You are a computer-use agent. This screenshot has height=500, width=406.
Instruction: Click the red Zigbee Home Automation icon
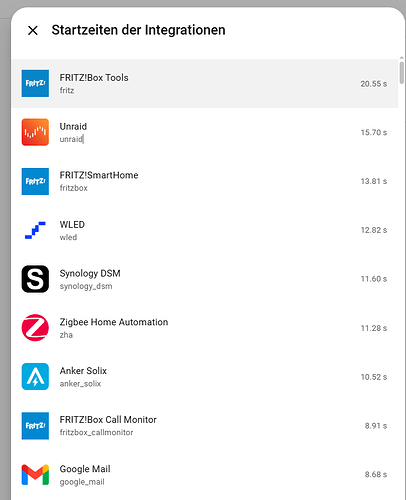[35, 328]
